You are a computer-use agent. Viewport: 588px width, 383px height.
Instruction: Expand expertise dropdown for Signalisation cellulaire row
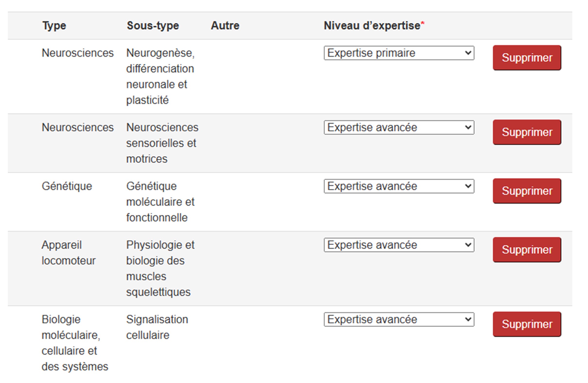[399, 319]
